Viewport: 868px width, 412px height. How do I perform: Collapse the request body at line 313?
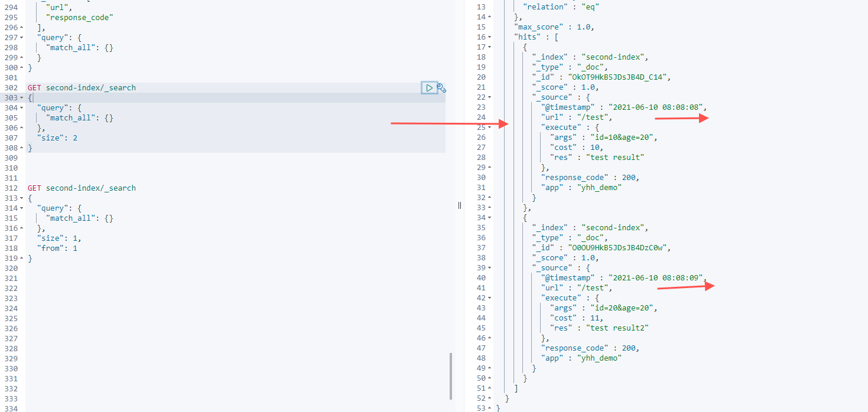(22, 198)
